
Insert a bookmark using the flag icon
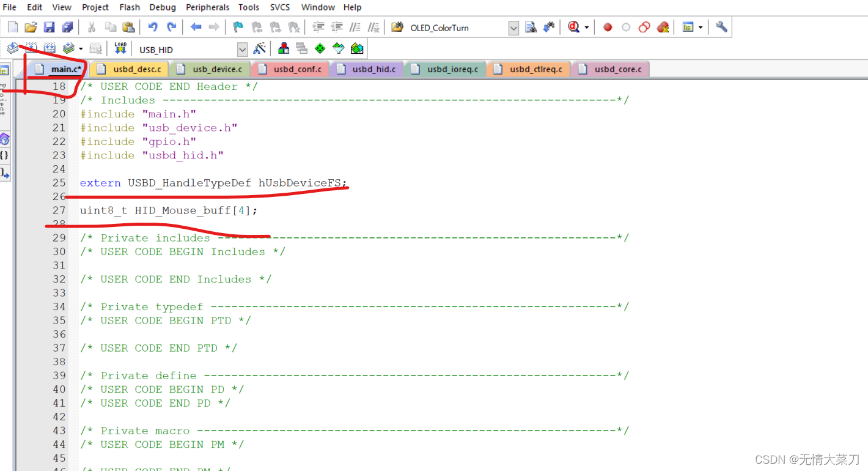point(238,28)
